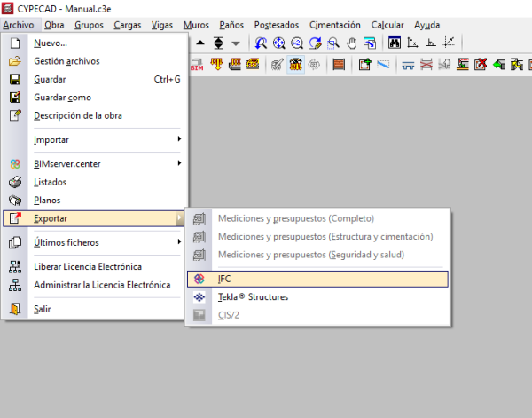Open the Cargas menu

127,25
